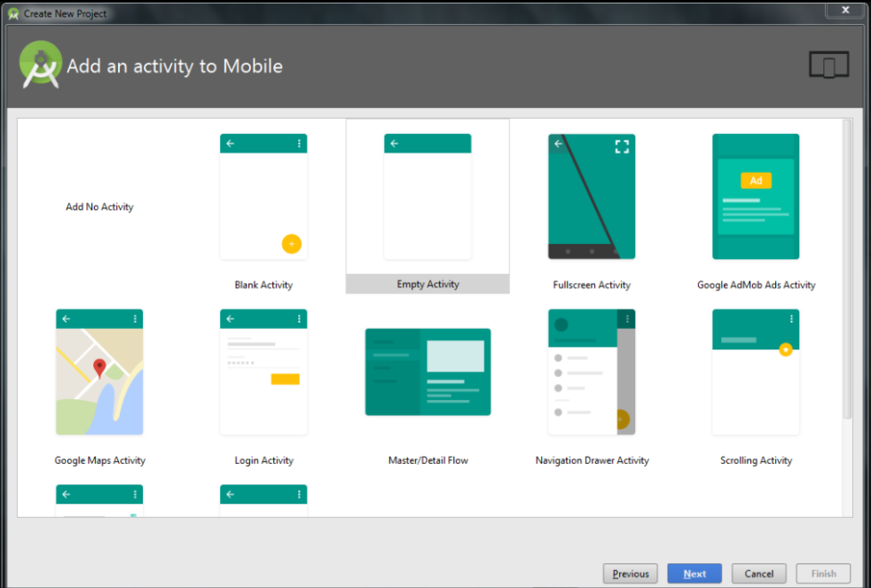Screen dimensions: 871x588
Task: Click the red map pin in Maps preview
Action: coord(99,368)
